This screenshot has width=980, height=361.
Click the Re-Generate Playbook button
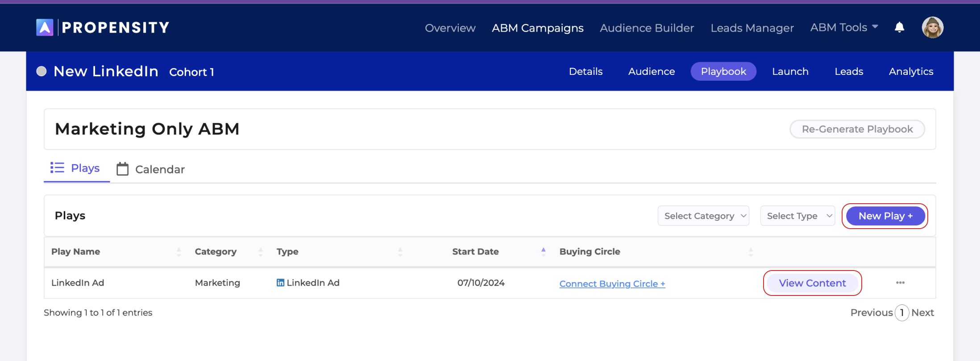[857, 129]
